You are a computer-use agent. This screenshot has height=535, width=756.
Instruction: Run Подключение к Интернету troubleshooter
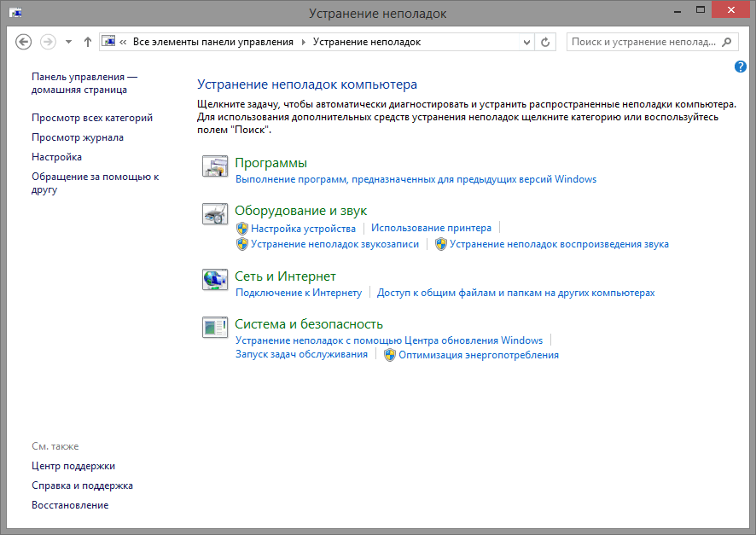299,293
